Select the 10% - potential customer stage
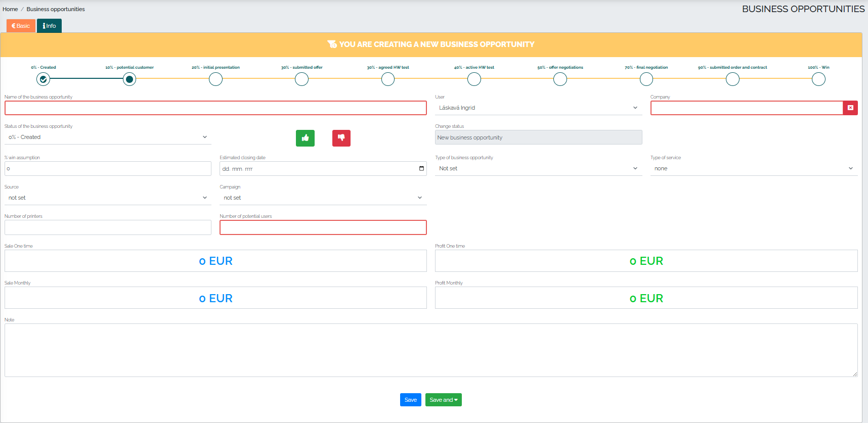The height and width of the screenshot is (423, 868). tap(129, 79)
